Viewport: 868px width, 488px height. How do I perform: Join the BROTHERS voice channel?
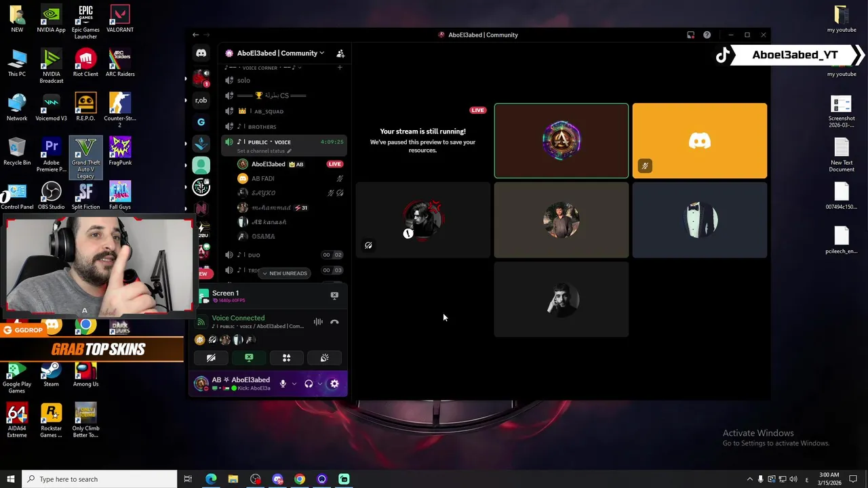[x=283, y=127]
